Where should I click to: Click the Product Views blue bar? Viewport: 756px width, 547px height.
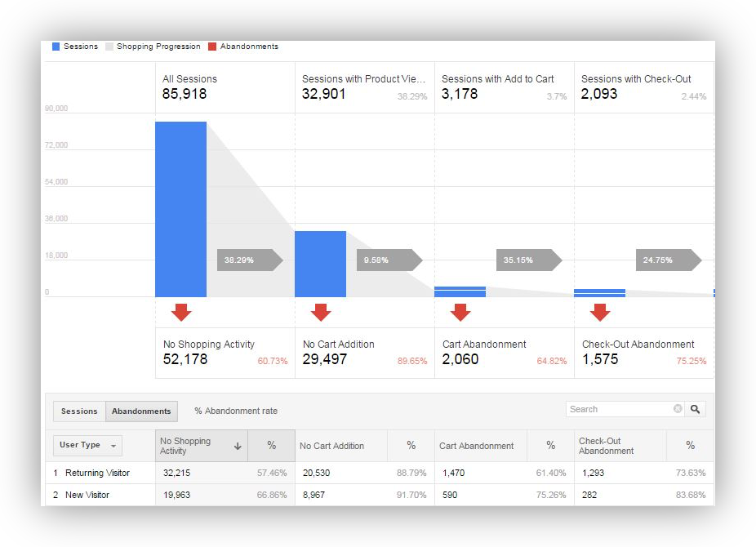pos(320,264)
